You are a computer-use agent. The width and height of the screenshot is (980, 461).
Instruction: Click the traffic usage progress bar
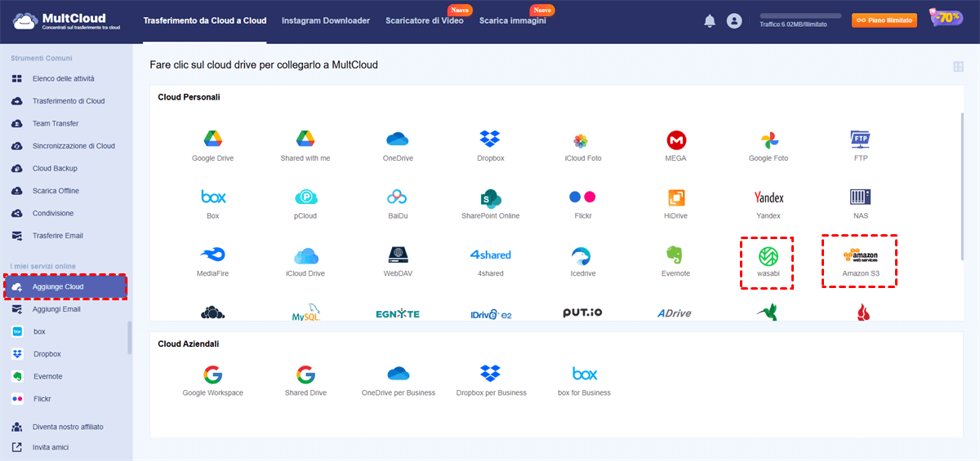click(x=800, y=16)
